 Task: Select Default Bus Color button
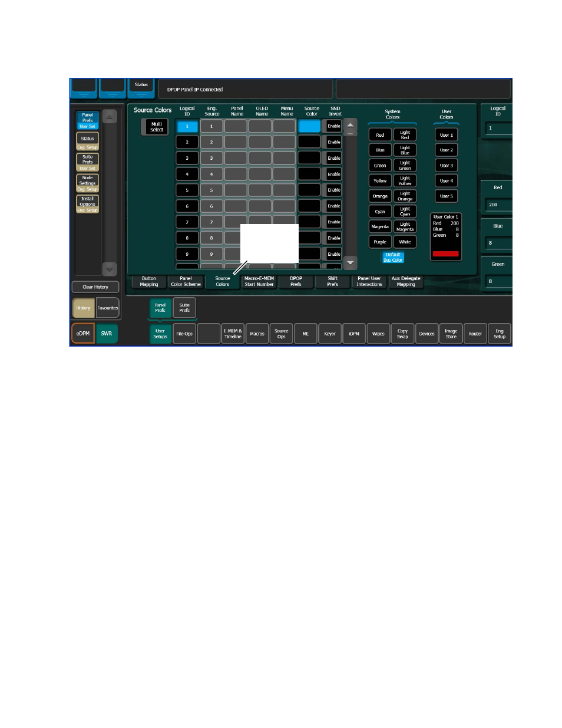pos(393,258)
